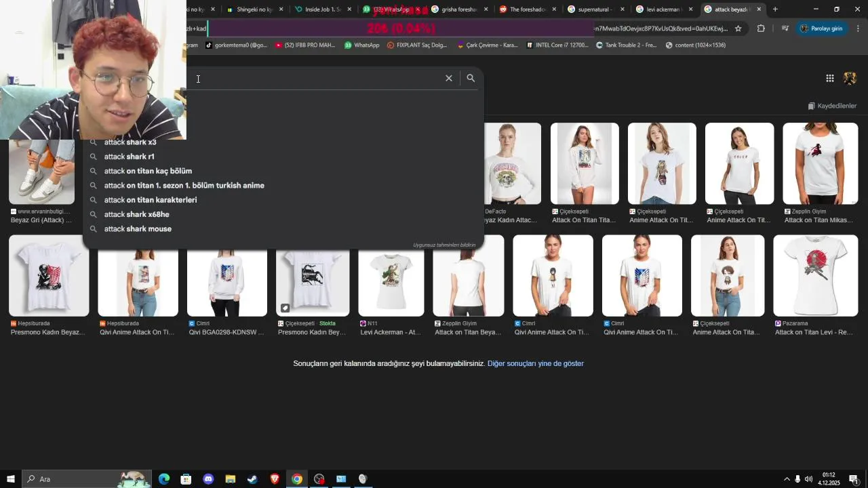This screenshot has width=868, height=488.
Task: Click the magnifier search icon in search box
Action: [x=471, y=78]
